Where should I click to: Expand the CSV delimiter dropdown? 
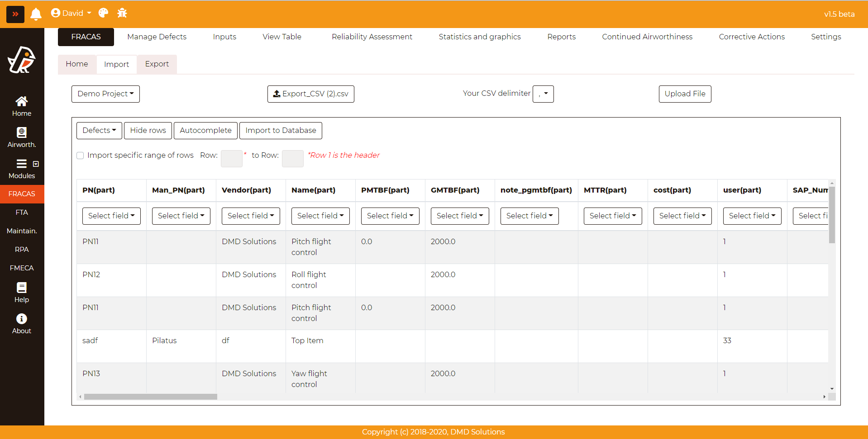(x=543, y=94)
